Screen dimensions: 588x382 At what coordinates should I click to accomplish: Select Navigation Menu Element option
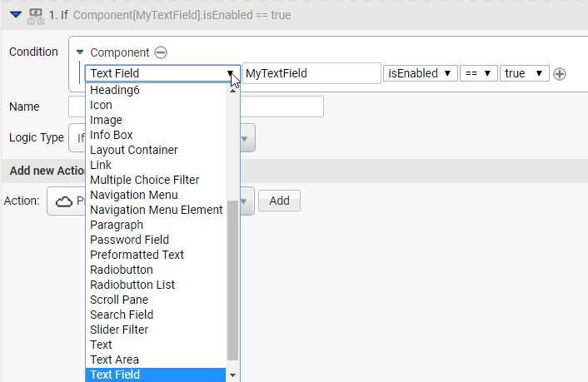pyautogui.click(x=156, y=210)
